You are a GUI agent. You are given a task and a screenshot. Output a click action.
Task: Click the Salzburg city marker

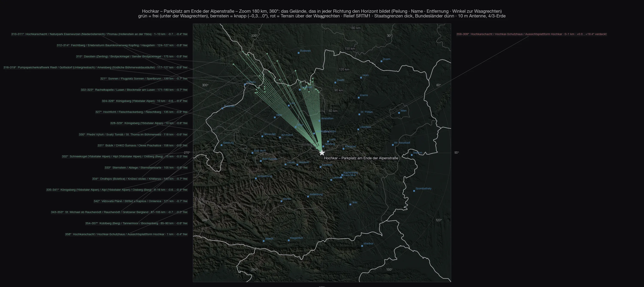(222, 145)
